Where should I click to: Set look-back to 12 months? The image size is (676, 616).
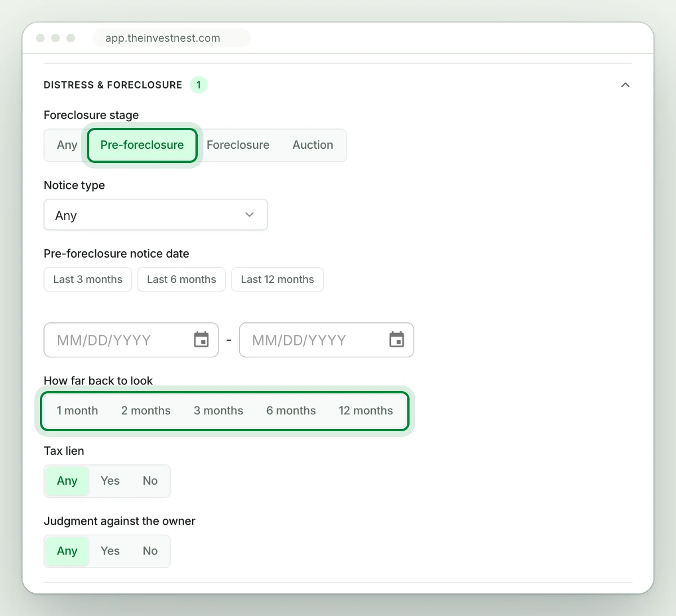coord(366,411)
